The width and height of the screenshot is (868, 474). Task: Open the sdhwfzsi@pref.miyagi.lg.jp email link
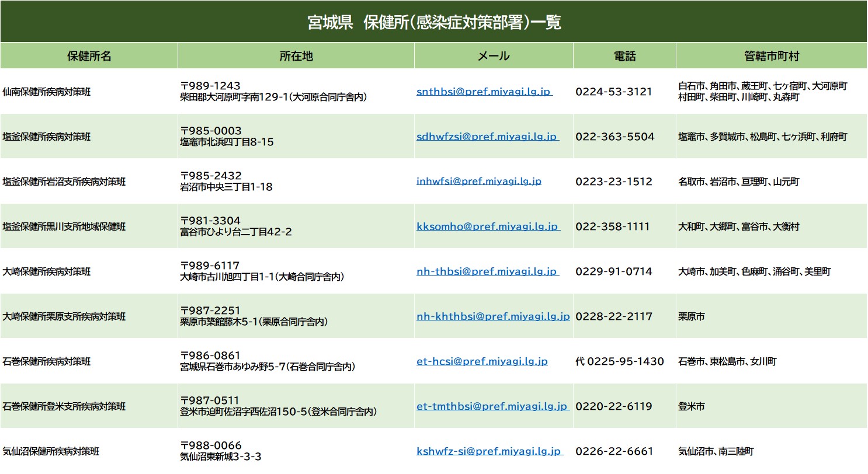tap(487, 137)
